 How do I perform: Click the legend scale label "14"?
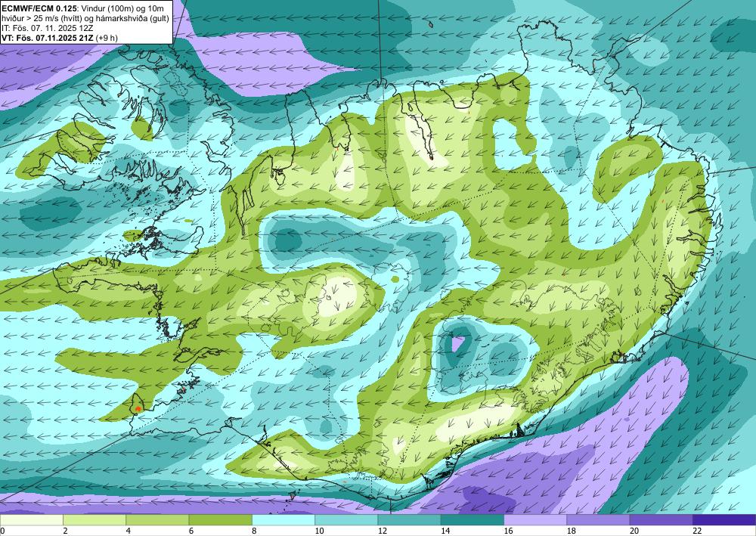click(445, 531)
